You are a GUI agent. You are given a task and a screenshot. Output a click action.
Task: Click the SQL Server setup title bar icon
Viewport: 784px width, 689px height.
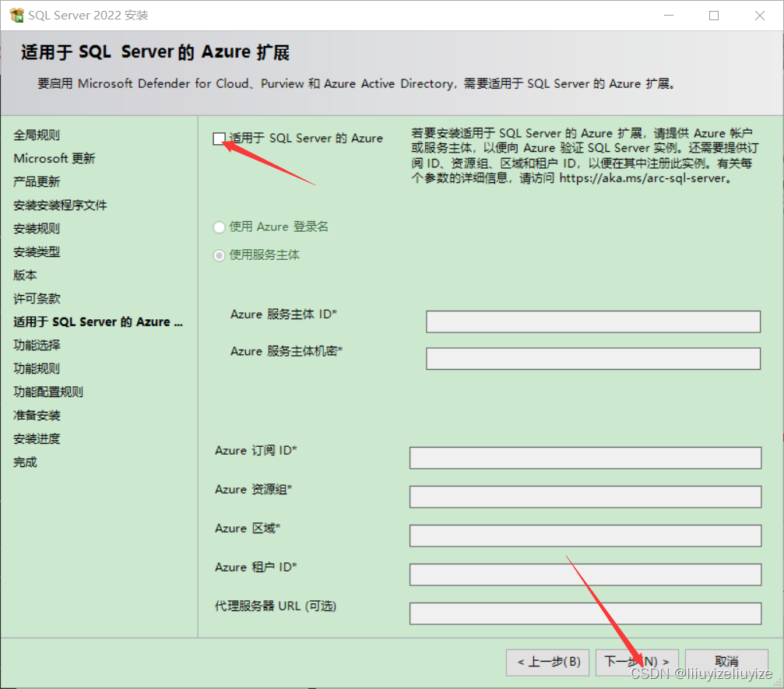tap(16, 15)
